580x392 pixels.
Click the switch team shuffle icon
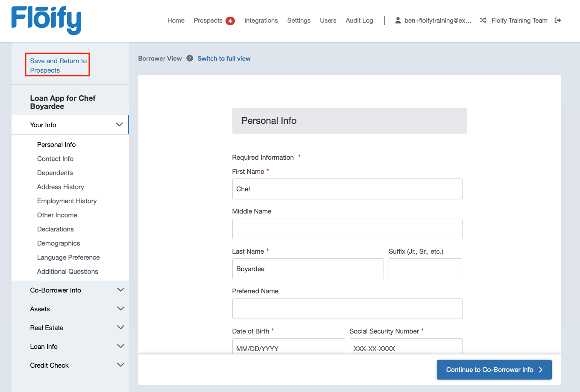(x=483, y=20)
